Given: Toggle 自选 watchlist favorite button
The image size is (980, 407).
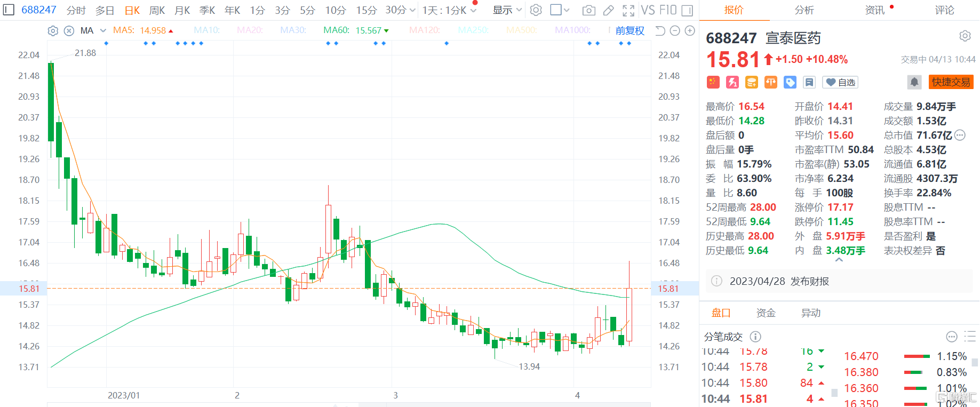Looking at the screenshot, I should pos(841,82).
